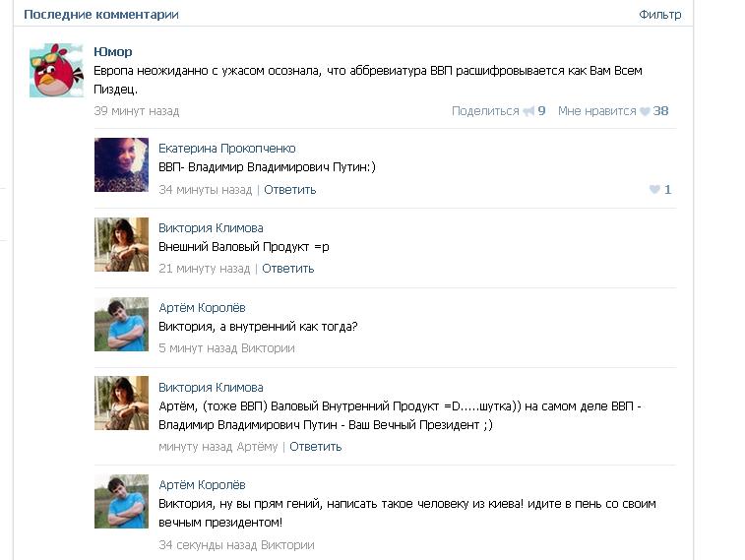Click the '39 минут назад' post timestamp
745x560 pixels.
coord(137,111)
